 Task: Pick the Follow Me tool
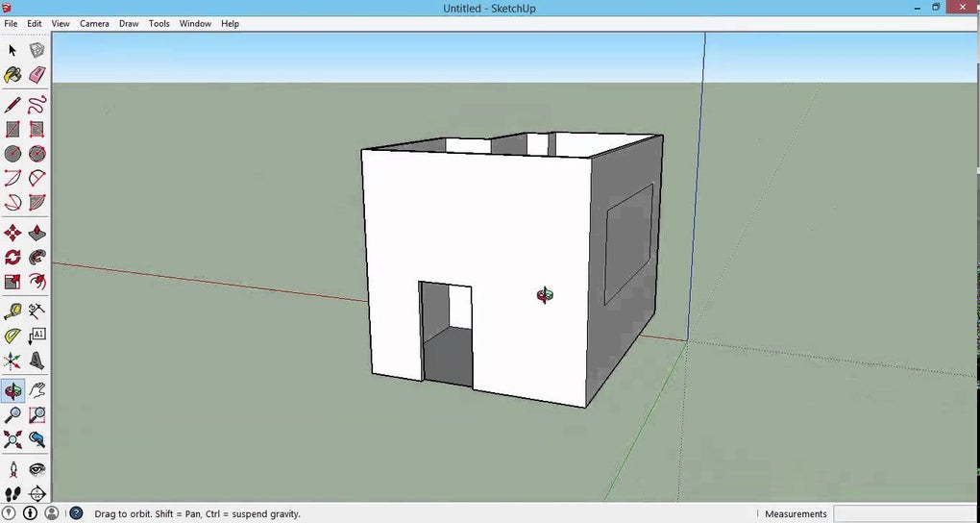37,257
